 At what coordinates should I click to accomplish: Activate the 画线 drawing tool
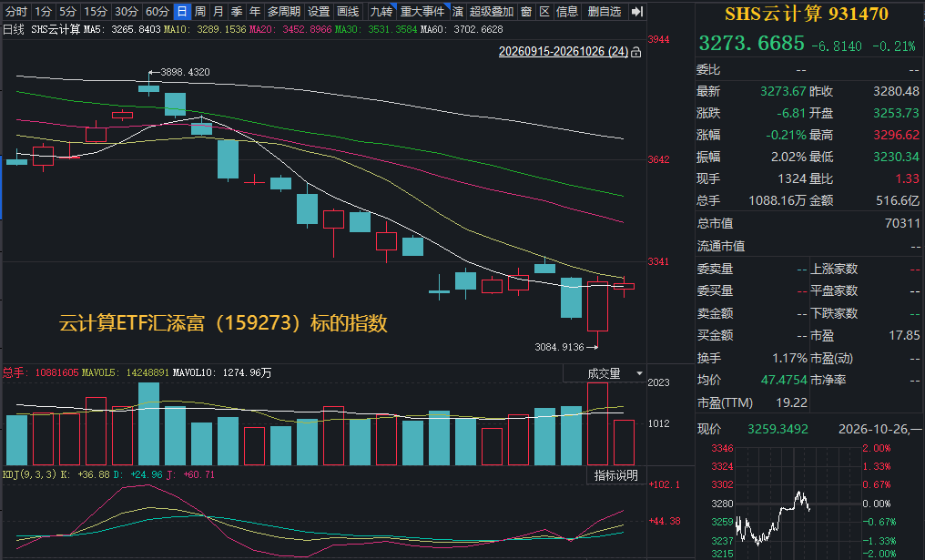pyautogui.click(x=348, y=11)
